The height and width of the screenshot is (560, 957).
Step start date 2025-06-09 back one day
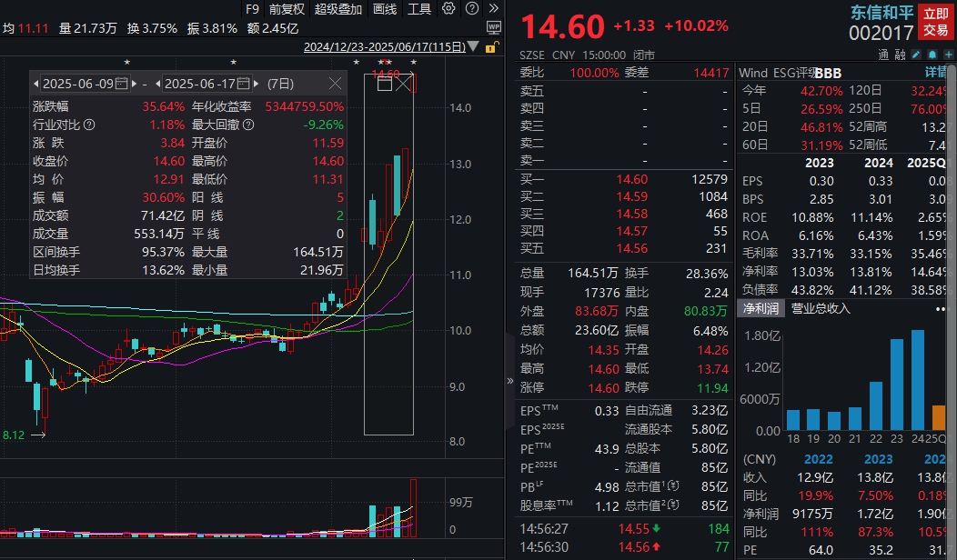click(36, 84)
